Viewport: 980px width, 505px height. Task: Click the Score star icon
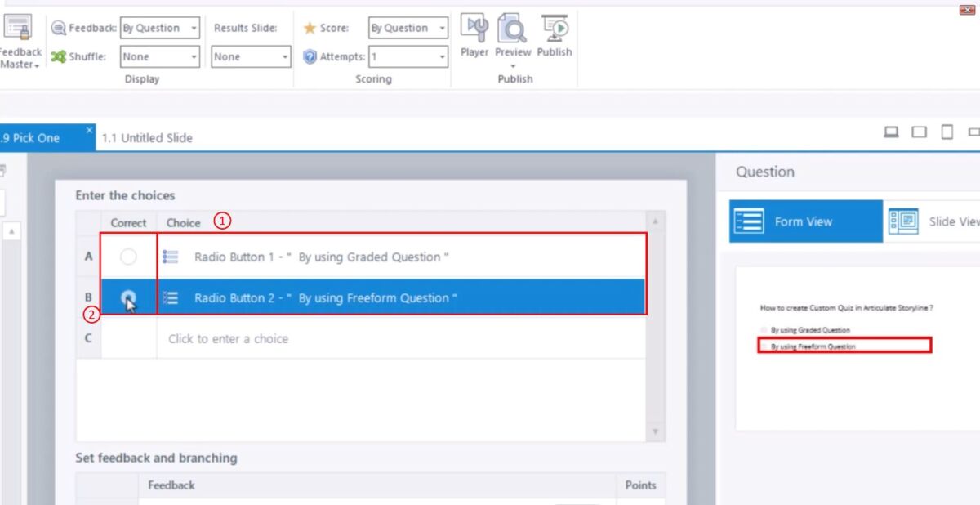pos(309,27)
